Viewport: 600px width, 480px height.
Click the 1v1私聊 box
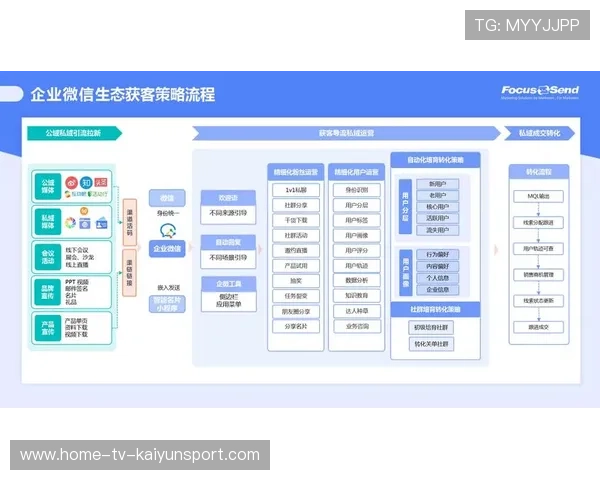tap(296, 190)
